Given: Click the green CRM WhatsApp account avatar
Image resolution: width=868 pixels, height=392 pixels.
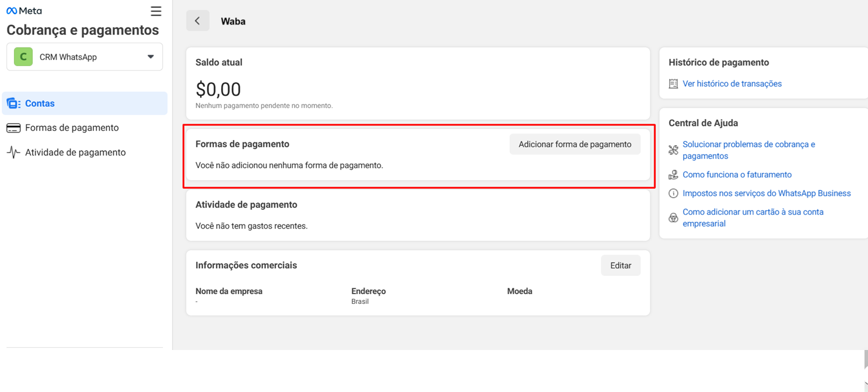Looking at the screenshot, I should 22,57.
